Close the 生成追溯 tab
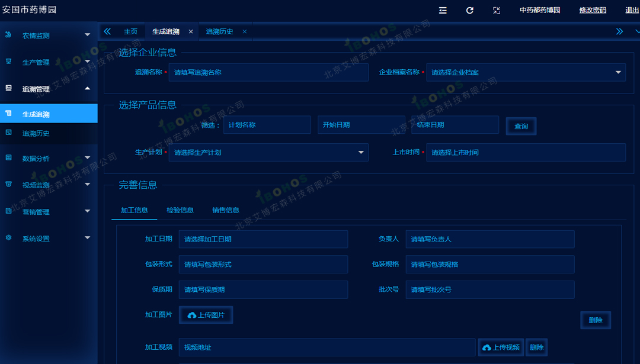This screenshot has width=640, height=364. point(191,31)
